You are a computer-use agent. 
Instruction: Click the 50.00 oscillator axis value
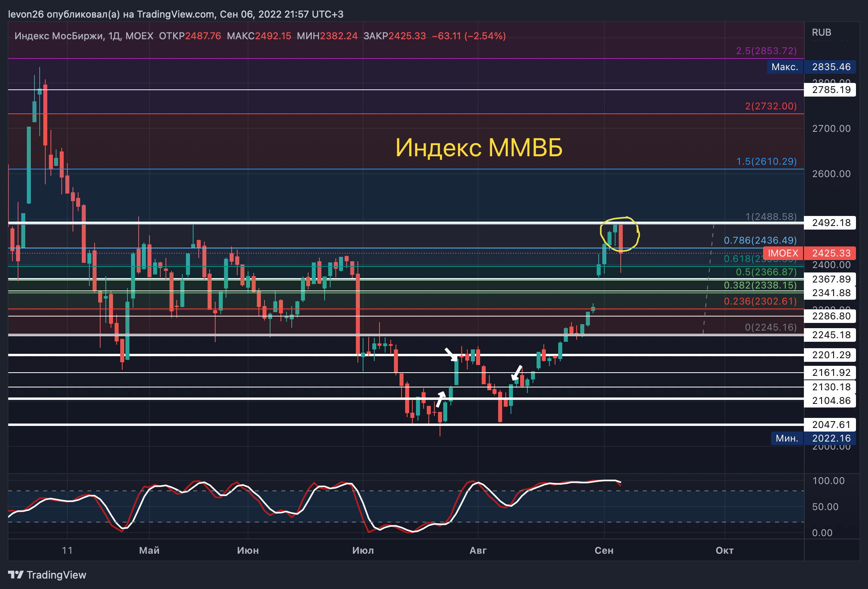825,507
